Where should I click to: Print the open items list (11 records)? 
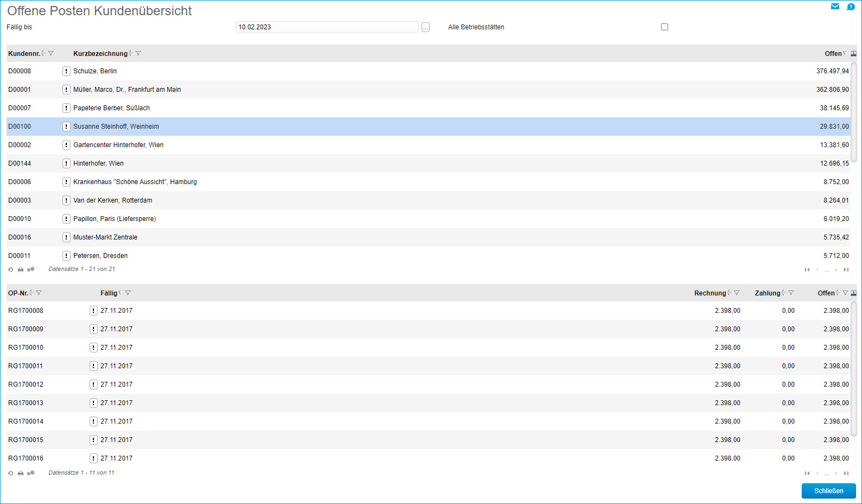(21, 473)
